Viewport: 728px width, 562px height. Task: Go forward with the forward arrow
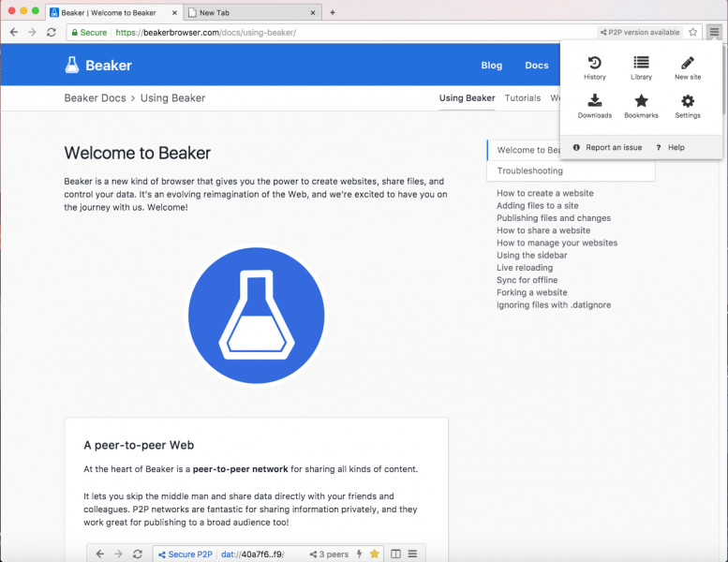[x=32, y=32]
